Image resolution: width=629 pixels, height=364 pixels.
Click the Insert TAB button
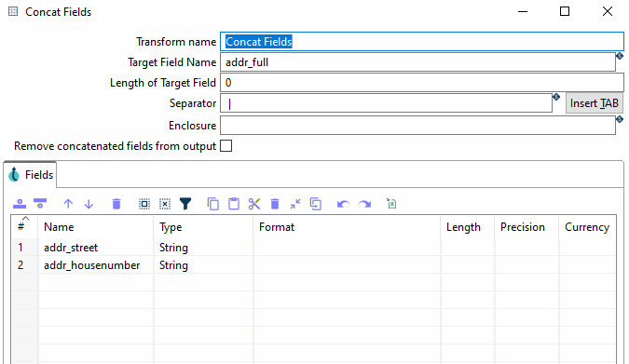[595, 103]
